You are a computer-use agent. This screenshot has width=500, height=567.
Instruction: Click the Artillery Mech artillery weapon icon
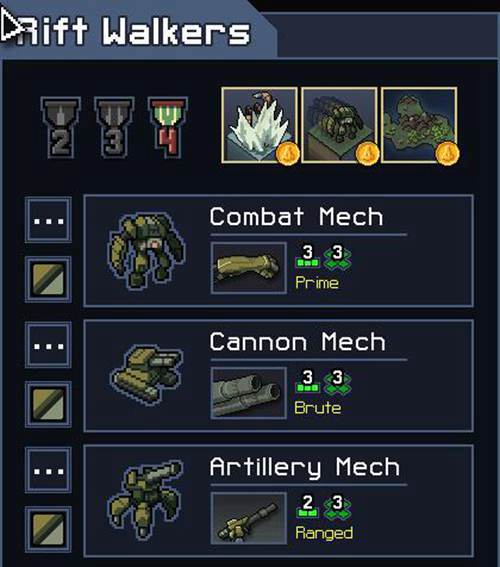point(249,518)
